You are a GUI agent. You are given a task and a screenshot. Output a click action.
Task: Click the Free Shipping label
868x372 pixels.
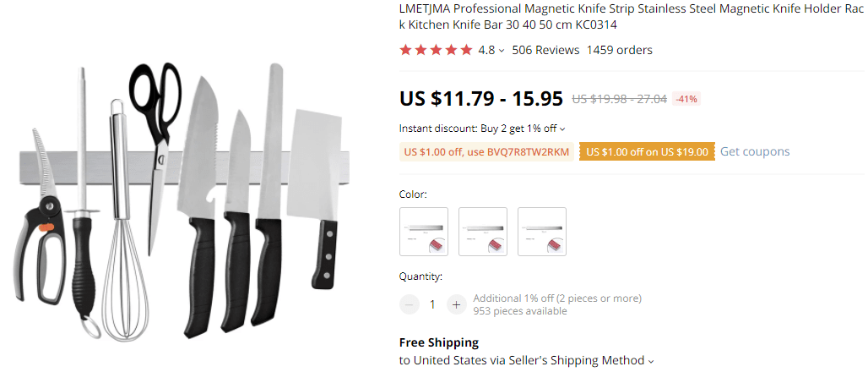(x=439, y=342)
